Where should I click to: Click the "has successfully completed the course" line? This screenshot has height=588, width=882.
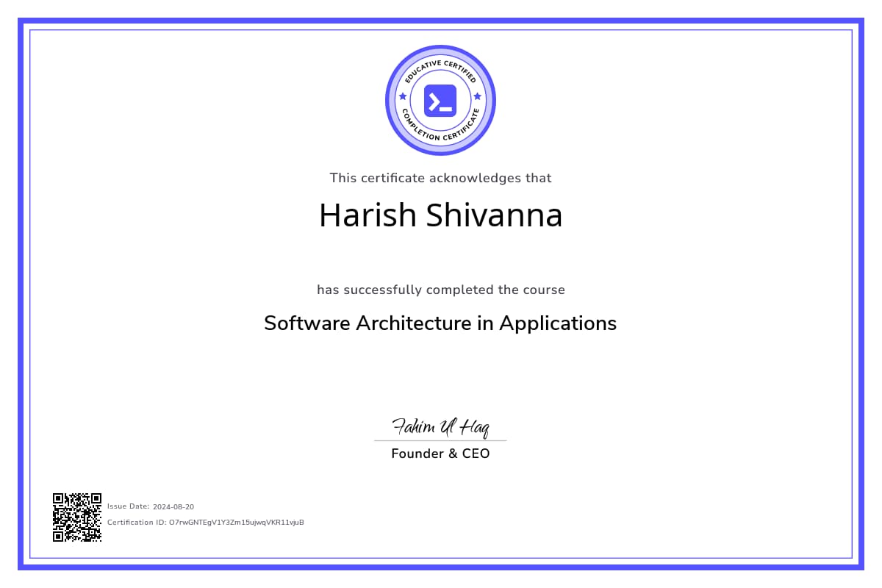click(440, 290)
